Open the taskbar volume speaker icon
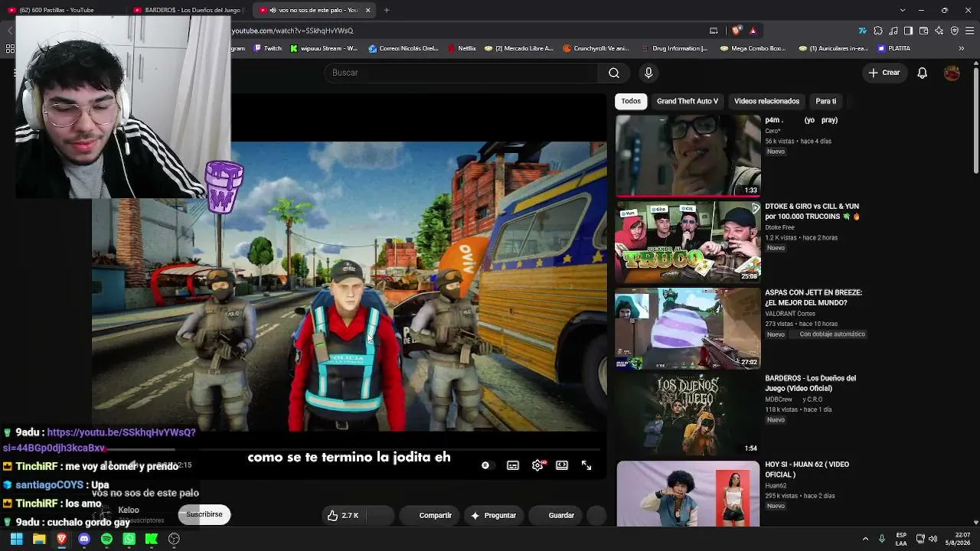Screen dimensions: 980x551 (x=934, y=539)
